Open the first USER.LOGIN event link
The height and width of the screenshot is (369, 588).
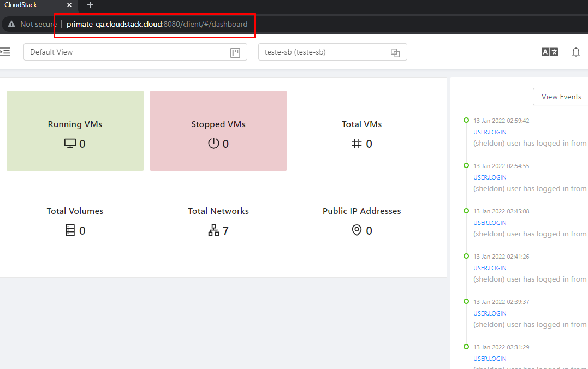(490, 132)
